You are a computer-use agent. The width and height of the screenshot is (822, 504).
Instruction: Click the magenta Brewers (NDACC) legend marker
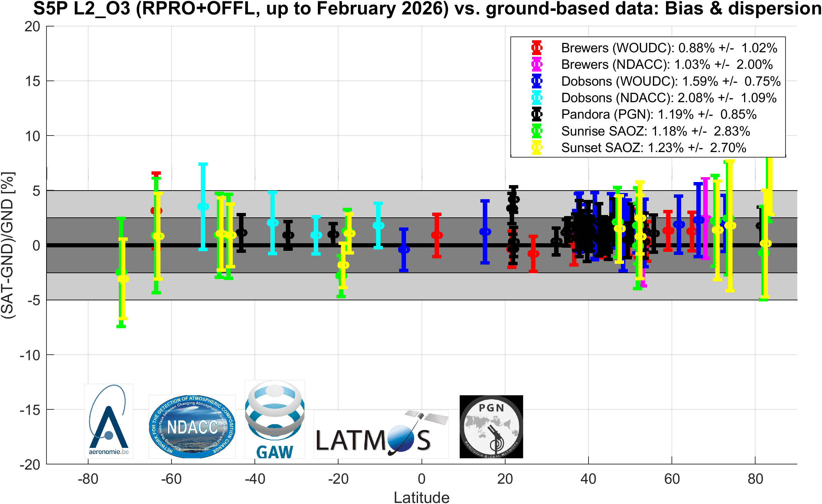coord(537,64)
